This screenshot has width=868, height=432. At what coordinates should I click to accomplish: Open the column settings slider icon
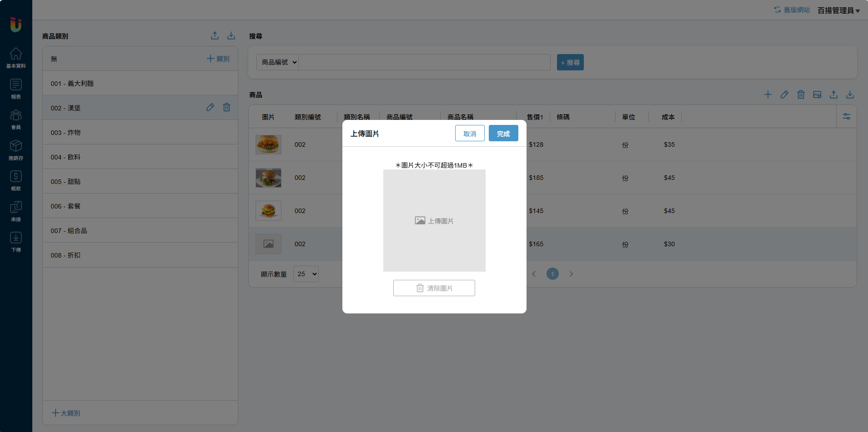tap(846, 117)
